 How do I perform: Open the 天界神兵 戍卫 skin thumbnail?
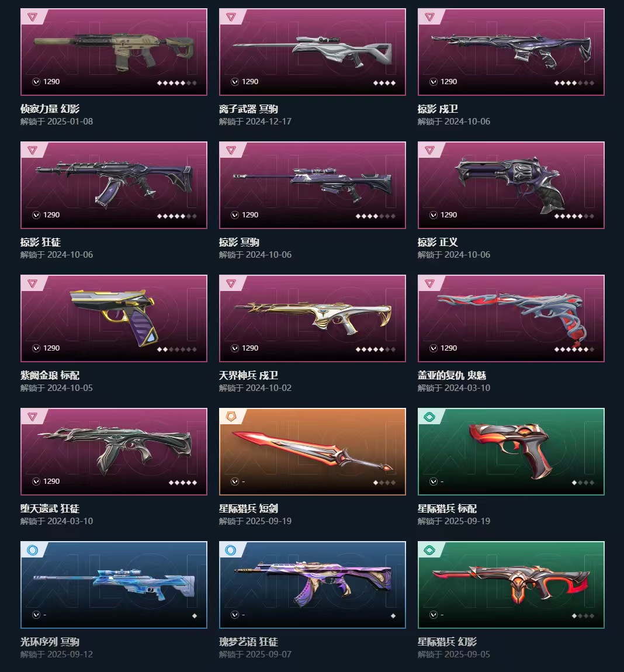point(313,318)
